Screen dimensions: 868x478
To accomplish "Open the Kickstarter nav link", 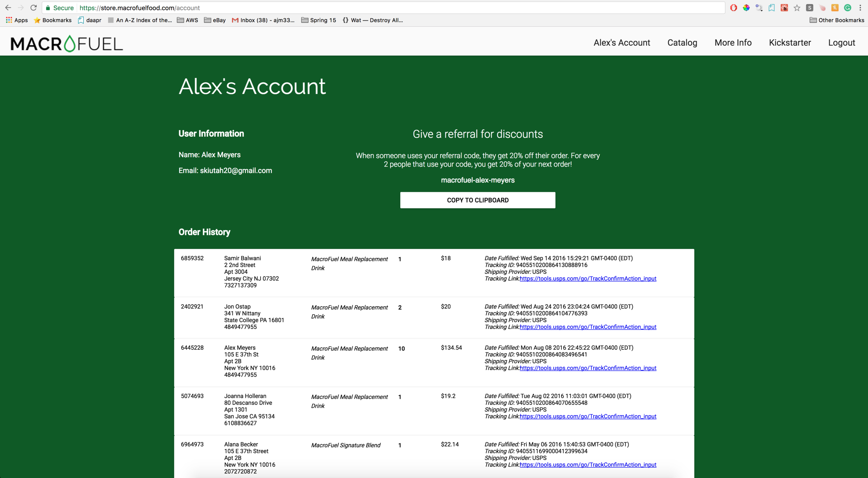I will pos(790,43).
